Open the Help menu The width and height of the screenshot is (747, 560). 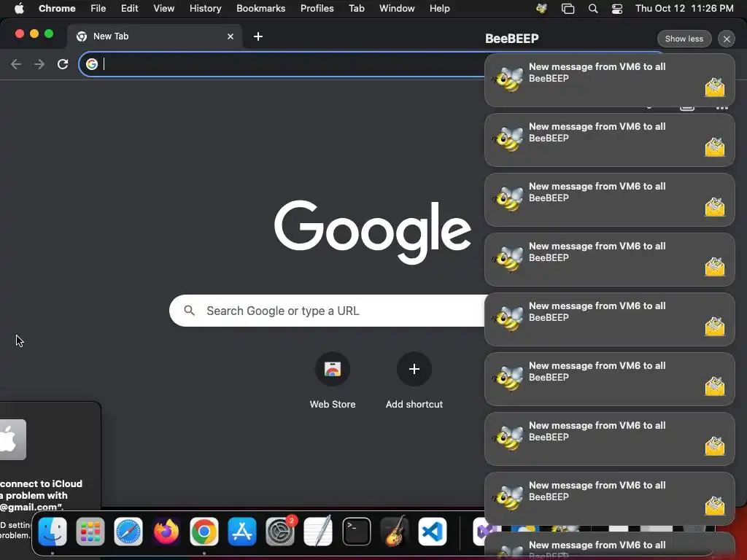pyautogui.click(x=439, y=9)
